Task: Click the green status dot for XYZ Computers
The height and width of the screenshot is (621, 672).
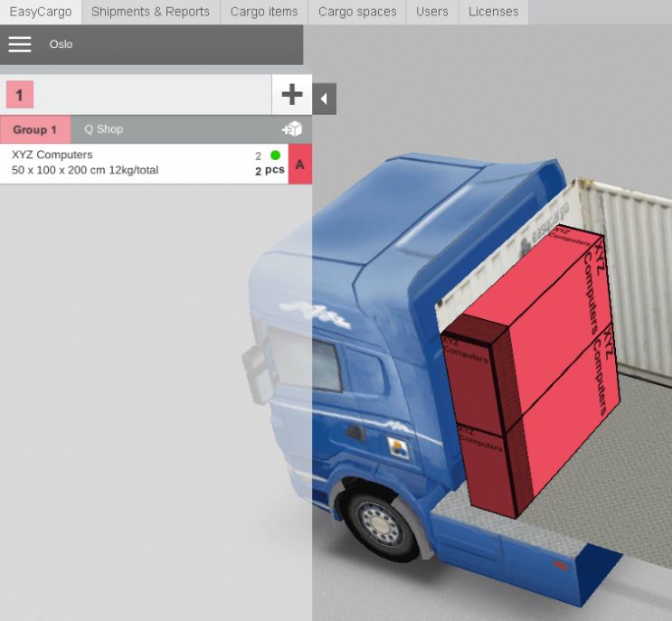Action: coord(276,155)
